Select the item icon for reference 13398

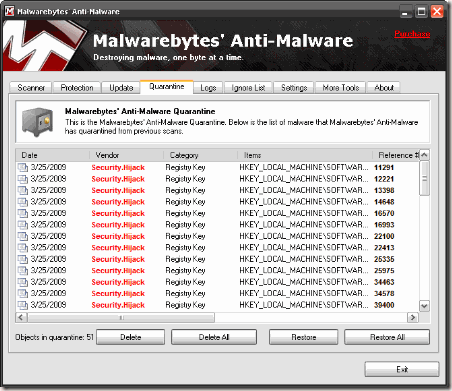23,190
